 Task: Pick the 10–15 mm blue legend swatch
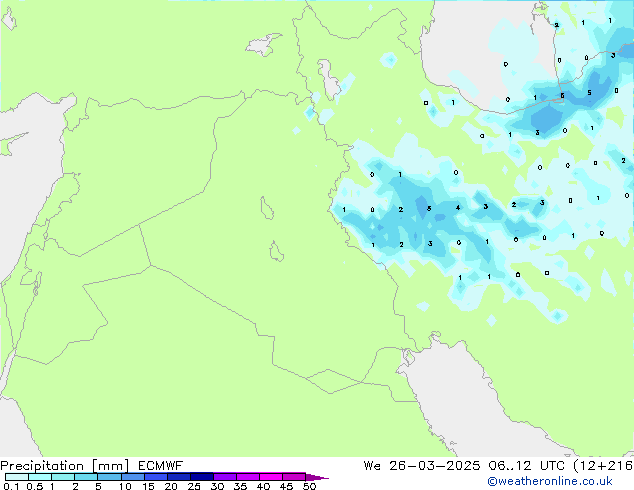(132, 477)
